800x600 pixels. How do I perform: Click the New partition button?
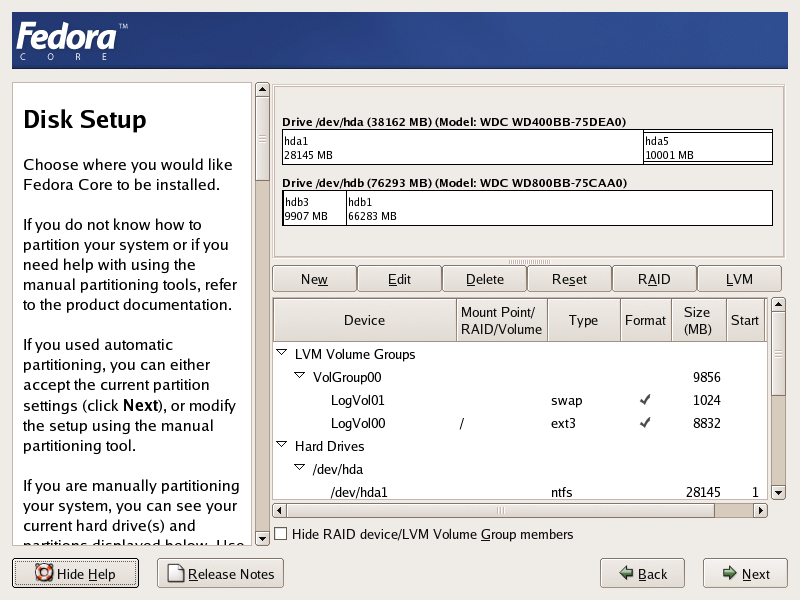[x=314, y=279]
